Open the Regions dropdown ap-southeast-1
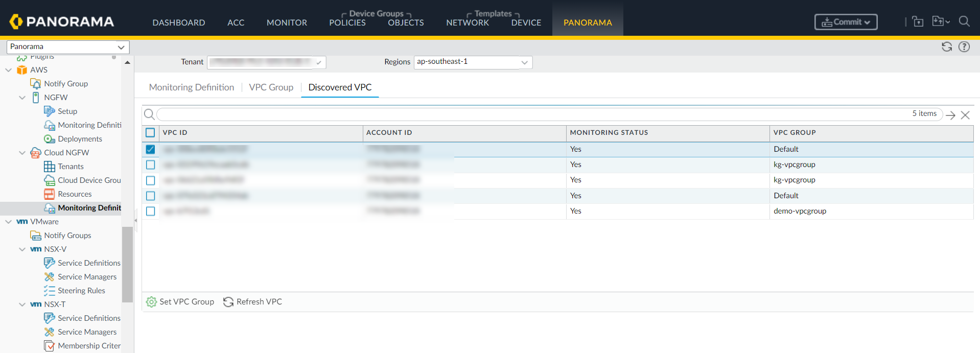980x353 pixels. click(473, 62)
